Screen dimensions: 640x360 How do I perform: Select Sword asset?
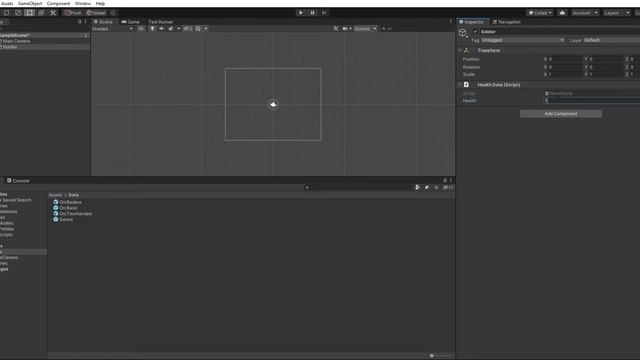(63, 219)
